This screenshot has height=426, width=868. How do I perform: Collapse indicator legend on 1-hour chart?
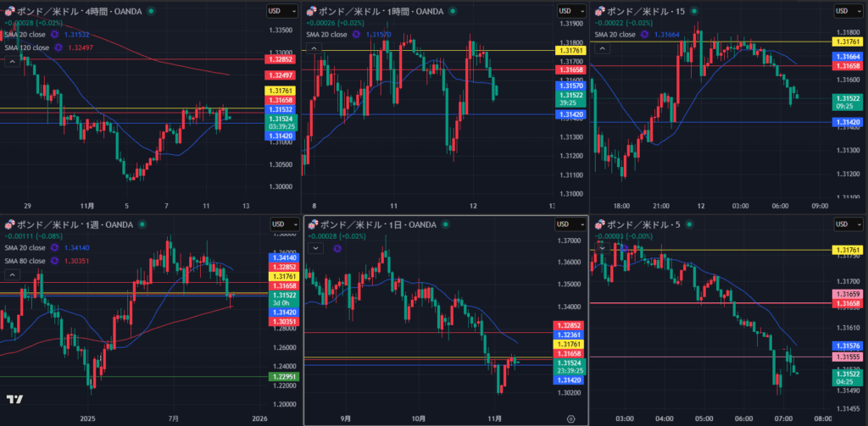314,48
